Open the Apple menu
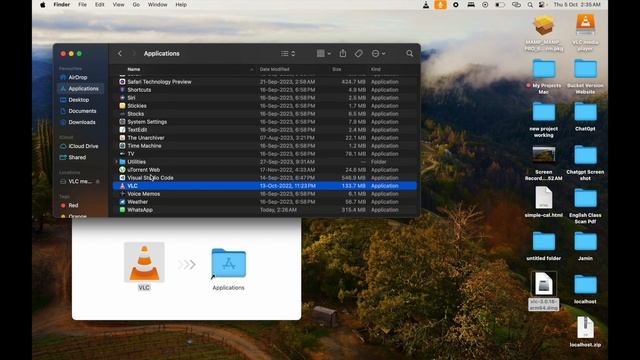Image resolution: width=640 pixels, height=360 pixels. 42,5
